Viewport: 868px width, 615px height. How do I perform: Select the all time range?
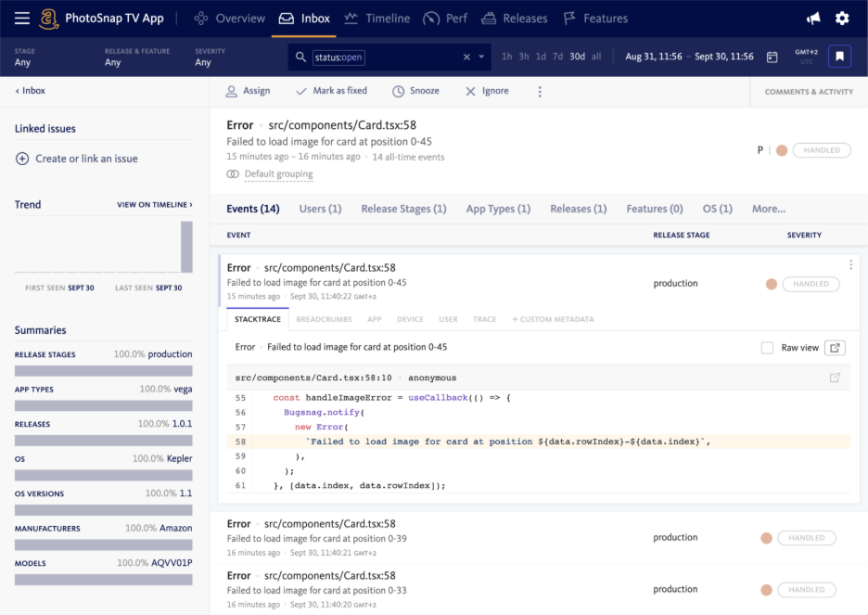pyautogui.click(x=596, y=57)
